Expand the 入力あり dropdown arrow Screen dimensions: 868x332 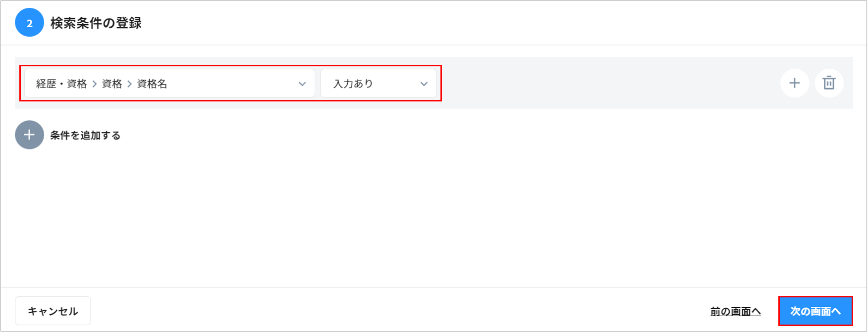[x=424, y=84]
